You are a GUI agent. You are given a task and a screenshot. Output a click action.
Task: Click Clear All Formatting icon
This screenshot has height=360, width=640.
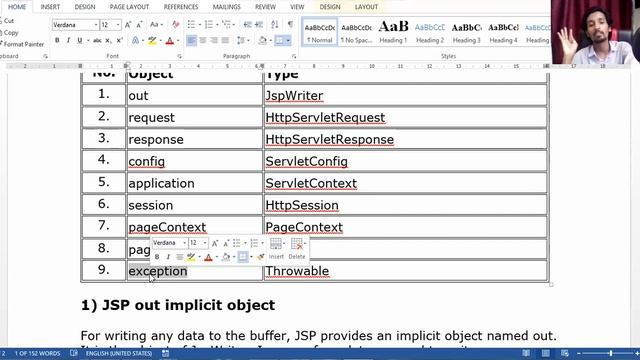tap(176, 25)
